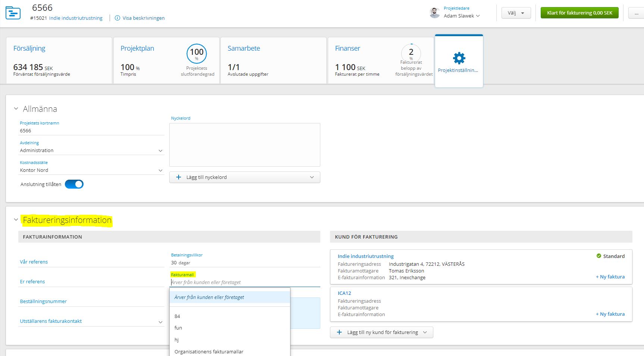Click the Nyckelord text area

coord(245,145)
